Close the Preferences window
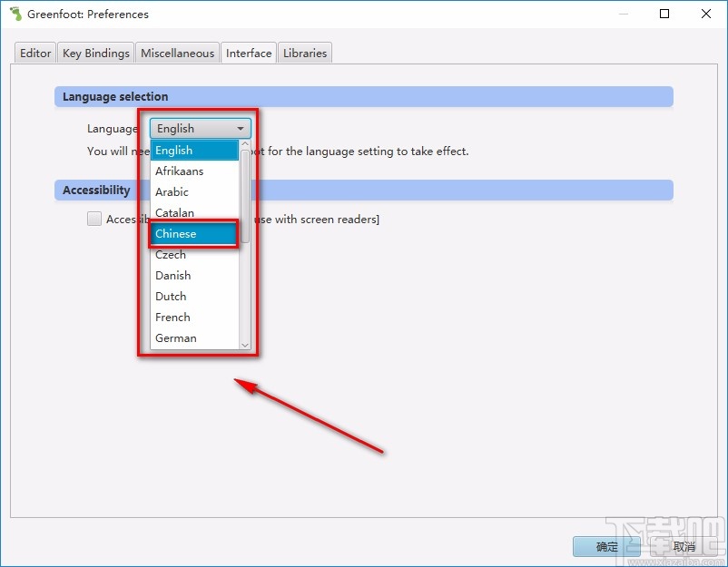 [706, 14]
